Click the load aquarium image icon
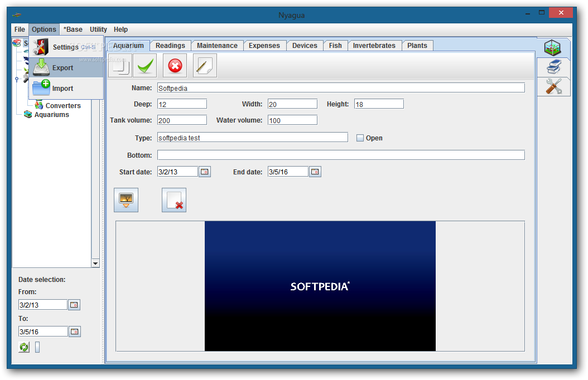The image size is (588, 380). click(x=126, y=200)
